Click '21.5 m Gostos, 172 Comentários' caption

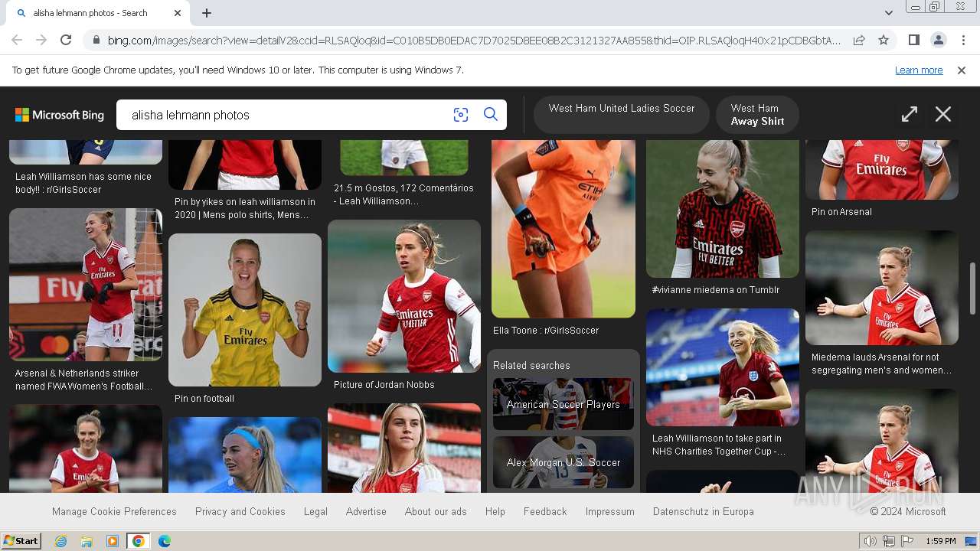pos(403,194)
